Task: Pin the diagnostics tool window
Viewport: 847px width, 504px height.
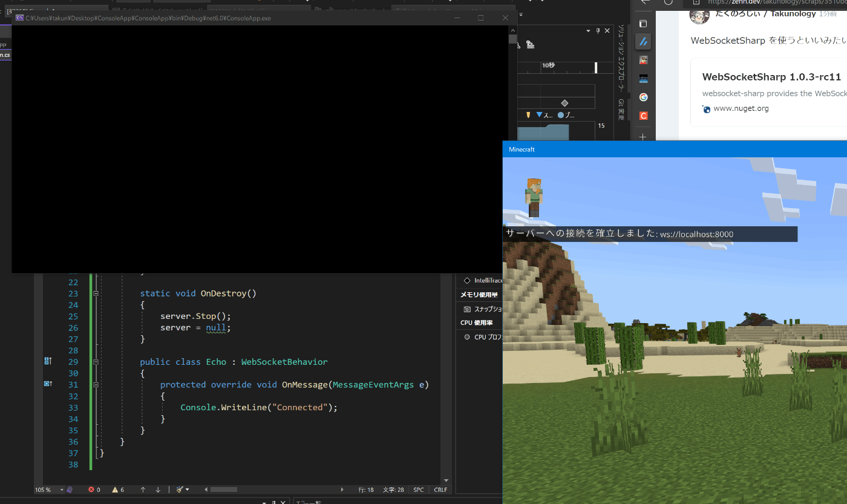Action: tap(598, 31)
